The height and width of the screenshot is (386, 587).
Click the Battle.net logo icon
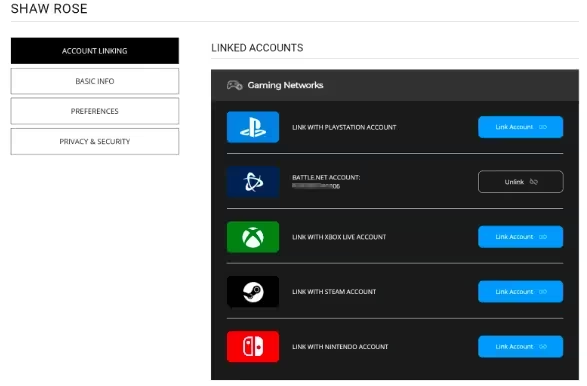click(x=253, y=182)
